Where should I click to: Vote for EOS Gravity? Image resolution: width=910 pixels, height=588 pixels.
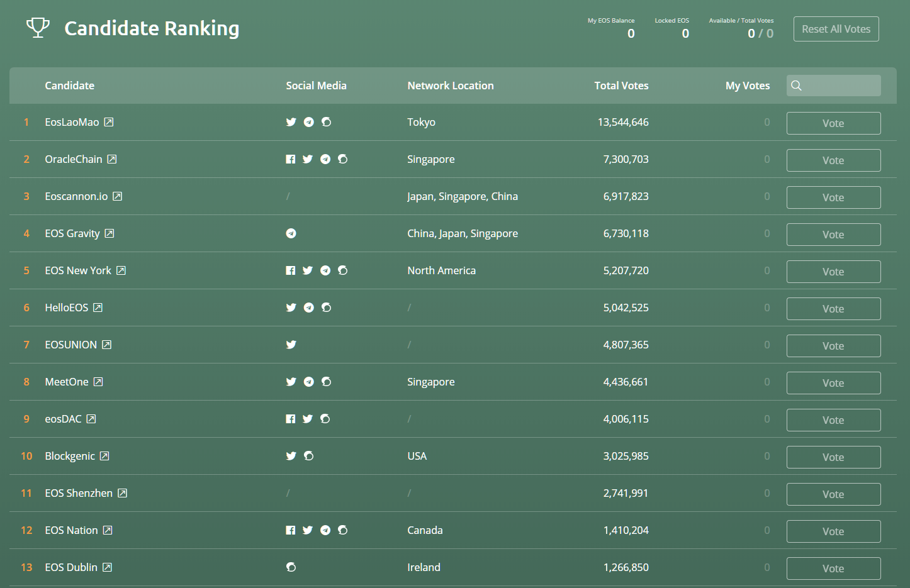(x=833, y=235)
